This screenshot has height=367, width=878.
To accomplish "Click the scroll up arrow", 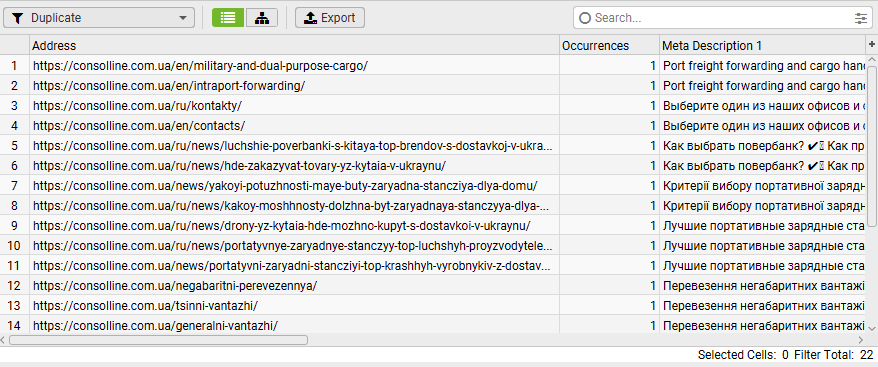I will click(x=872, y=59).
